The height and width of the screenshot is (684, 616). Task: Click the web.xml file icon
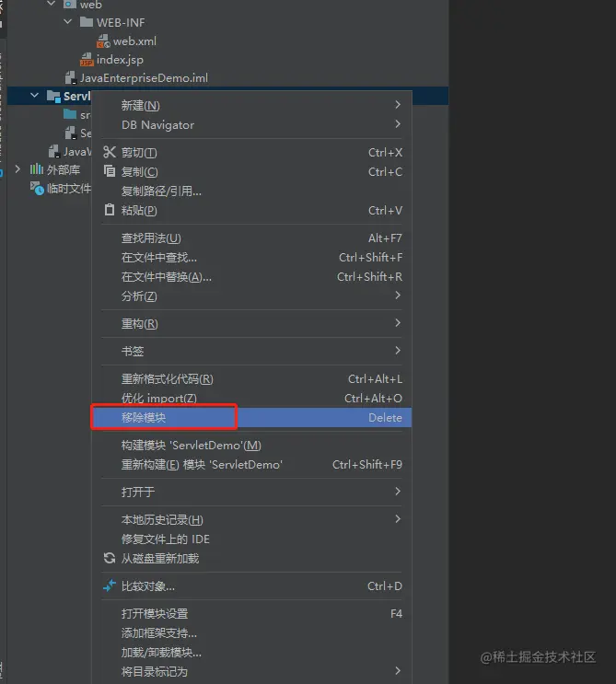point(103,41)
